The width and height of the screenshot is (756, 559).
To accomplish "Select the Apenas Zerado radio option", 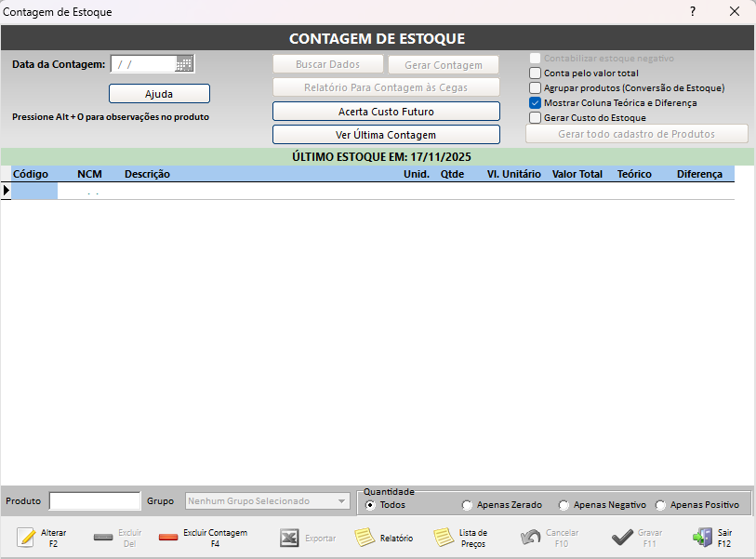I will 467,505.
